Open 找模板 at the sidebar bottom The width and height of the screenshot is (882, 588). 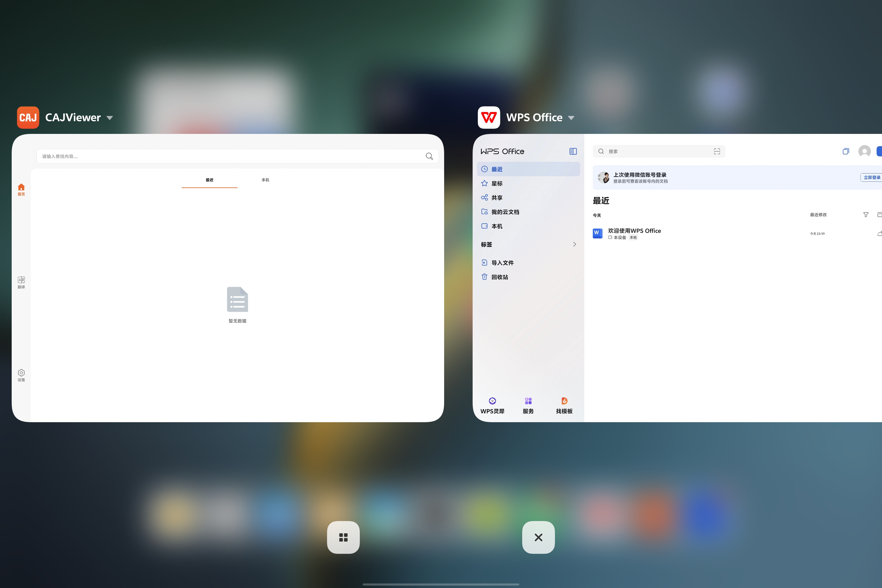click(x=564, y=406)
